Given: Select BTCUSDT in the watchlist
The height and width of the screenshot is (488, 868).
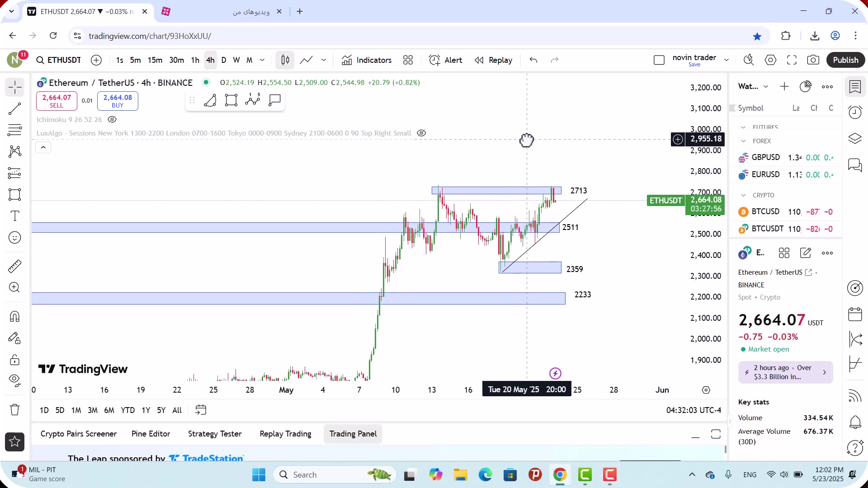Looking at the screenshot, I should [x=786, y=229].
